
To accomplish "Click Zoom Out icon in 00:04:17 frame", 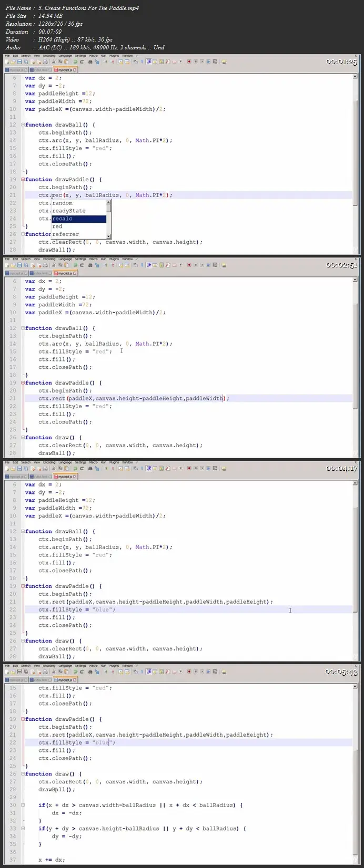I will click(x=112, y=468).
